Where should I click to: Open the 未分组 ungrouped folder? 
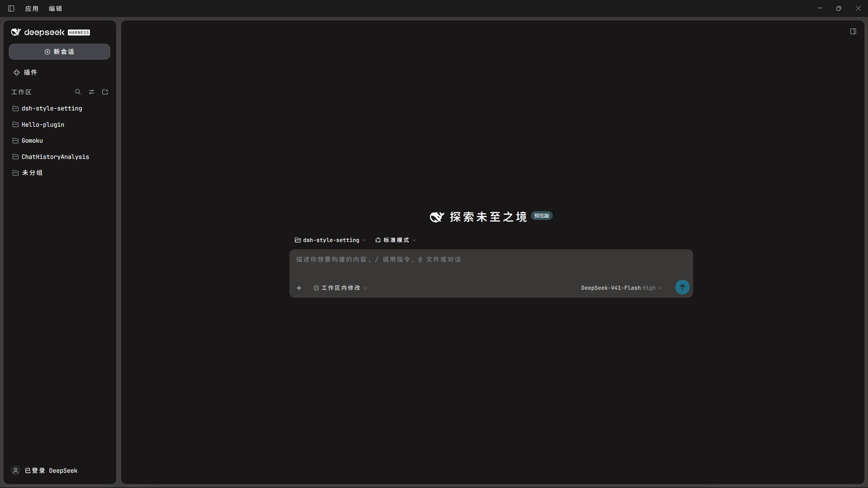point(59,172)
